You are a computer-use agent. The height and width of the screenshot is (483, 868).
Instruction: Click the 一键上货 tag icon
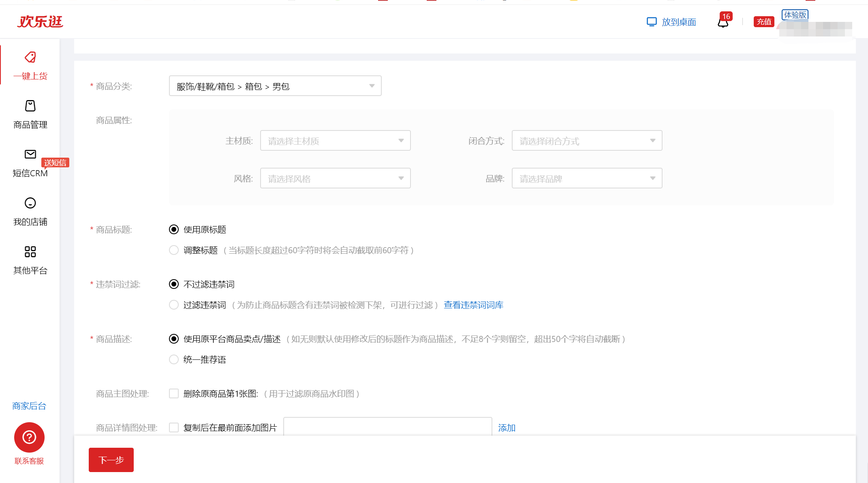[30, 58]
